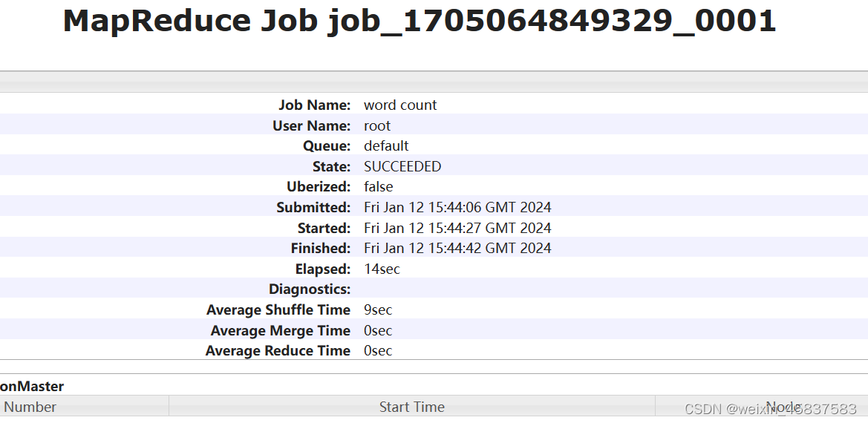Select the finished time 15:44:42 value
Viewport: 868px width, 423px height.
457,249
